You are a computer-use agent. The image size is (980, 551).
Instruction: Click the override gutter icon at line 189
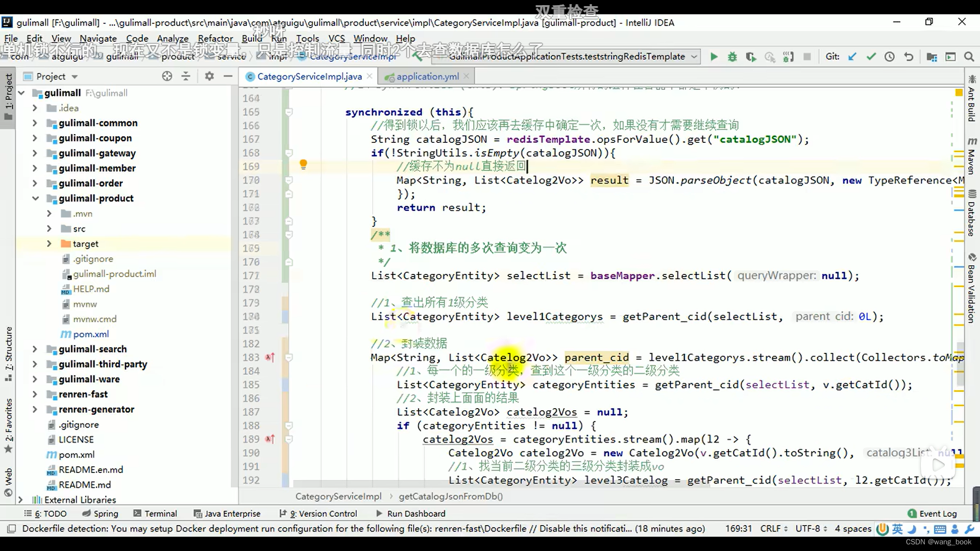point(270,439)
